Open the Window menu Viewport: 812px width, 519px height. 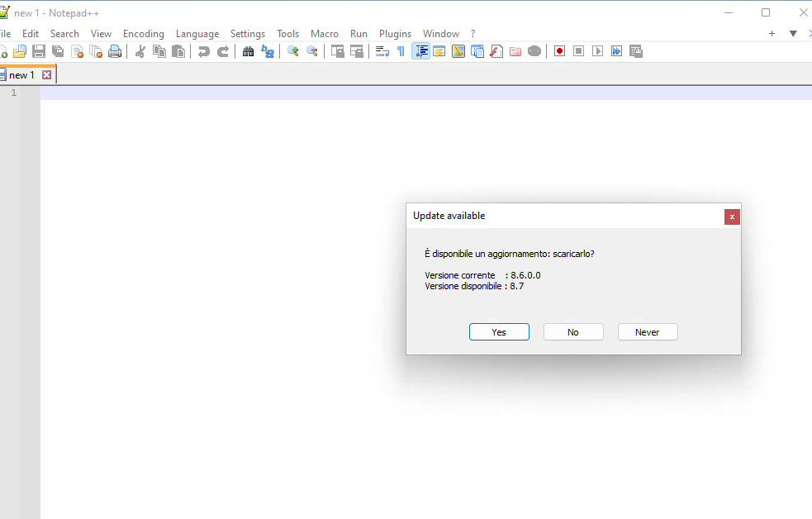[441, 34]
